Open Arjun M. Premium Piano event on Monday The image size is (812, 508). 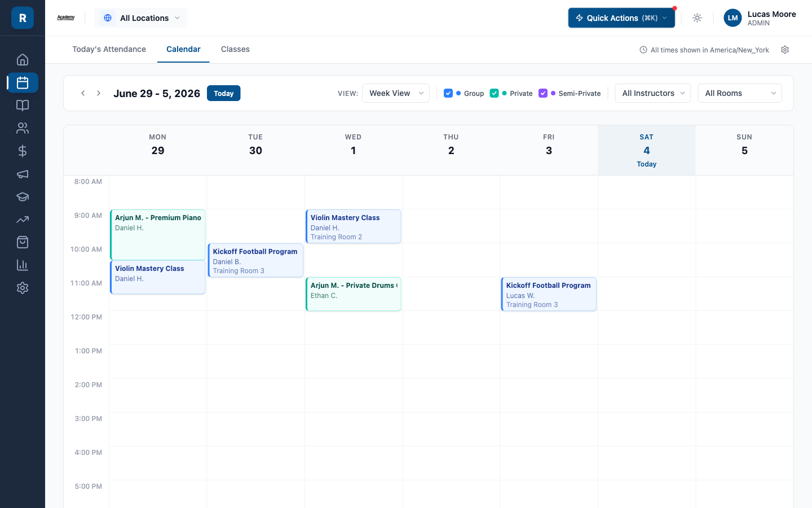(x=158, y=234)
